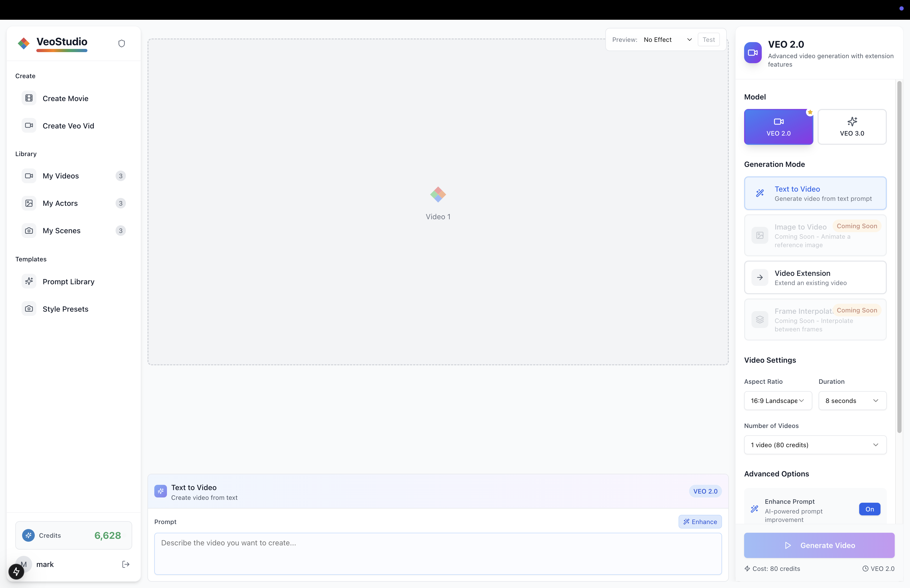Click the My Videos camera icon
The height and width of the screenshot is (588, 910).
(x=29, y=176)
